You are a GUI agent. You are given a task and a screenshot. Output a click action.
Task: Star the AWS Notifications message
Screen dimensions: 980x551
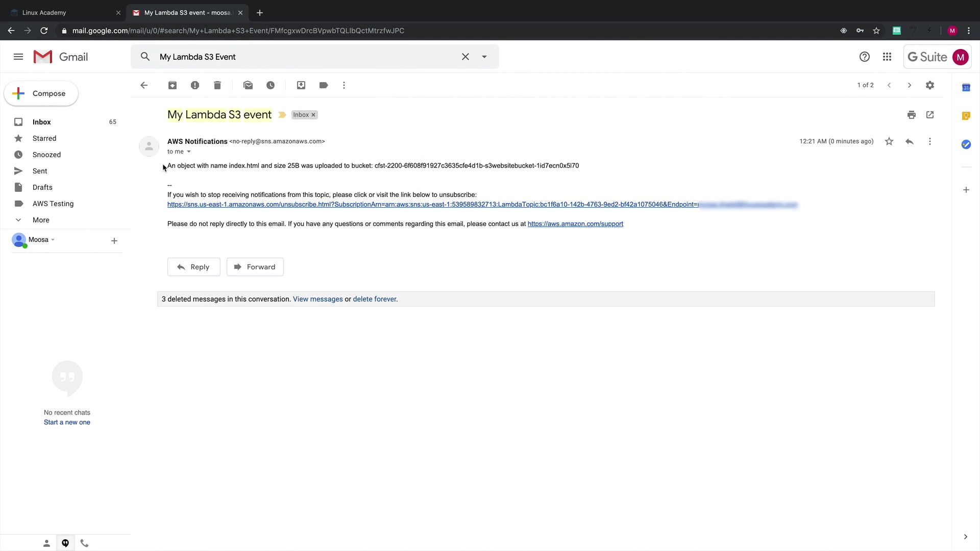(889, 141)
